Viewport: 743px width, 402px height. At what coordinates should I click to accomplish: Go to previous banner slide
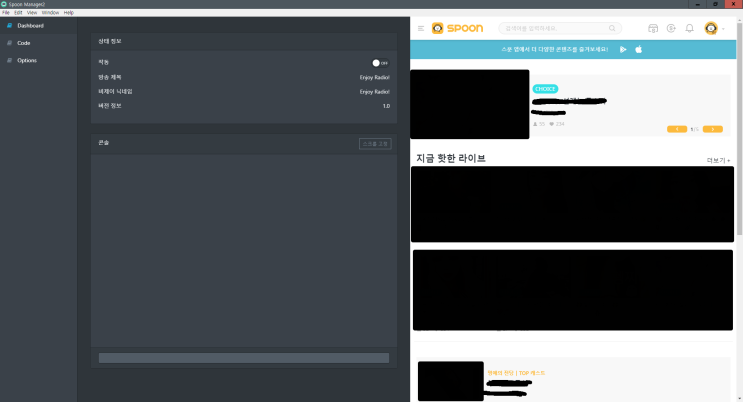pyautogui.click(x=677, y=129)
